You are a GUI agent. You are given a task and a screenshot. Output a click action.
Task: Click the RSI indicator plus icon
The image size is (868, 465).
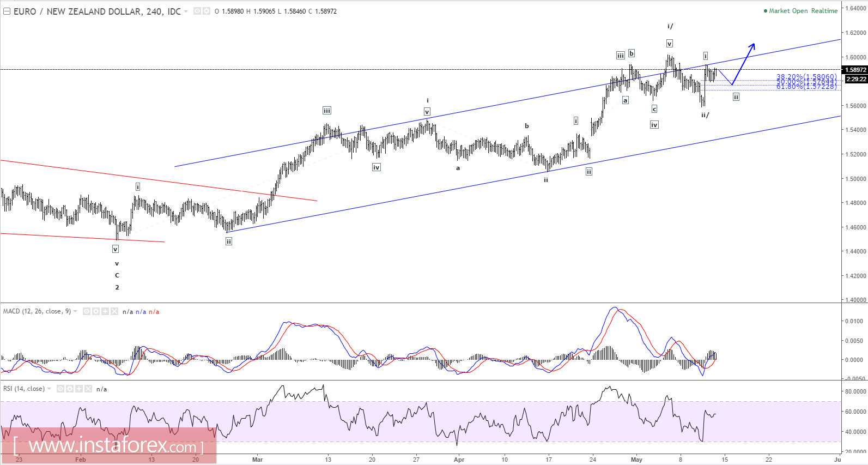point(79,389)
